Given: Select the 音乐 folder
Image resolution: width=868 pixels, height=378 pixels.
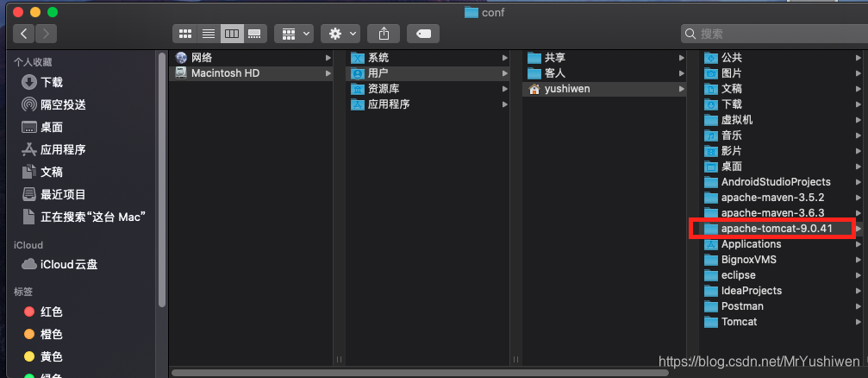Looking at the screenshot, I should 782,135.
